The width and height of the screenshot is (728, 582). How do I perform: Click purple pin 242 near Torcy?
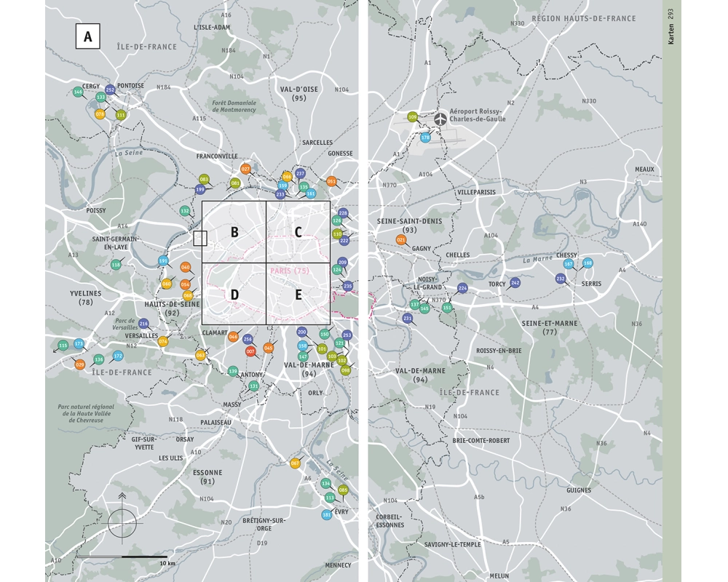(515, 282)
